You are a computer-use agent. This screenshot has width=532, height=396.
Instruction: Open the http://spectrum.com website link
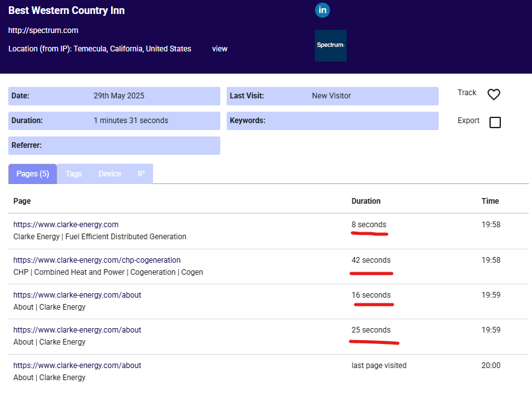tap(43, 30)
